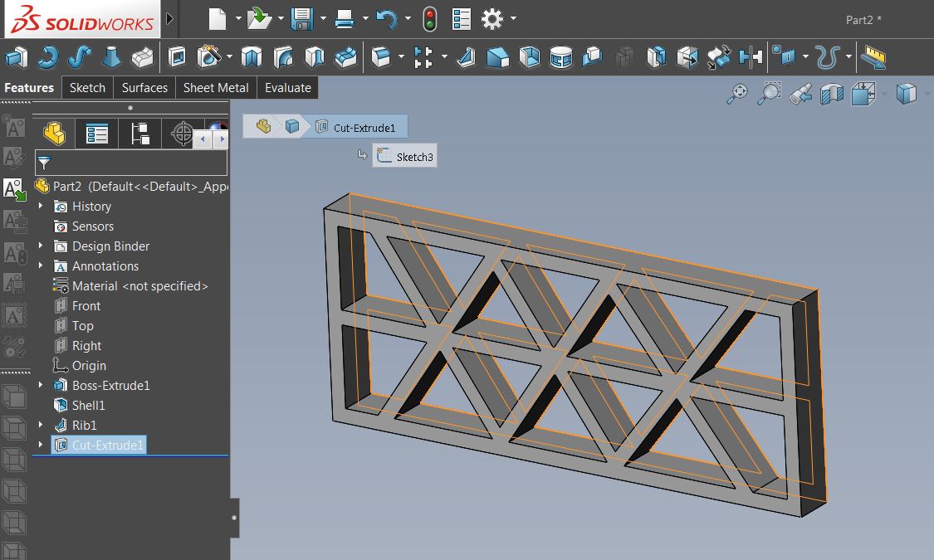This screenshot has height=560, width=934.
Task: Select Shell1 in the feature tree
Action: (x=88, y=405)
